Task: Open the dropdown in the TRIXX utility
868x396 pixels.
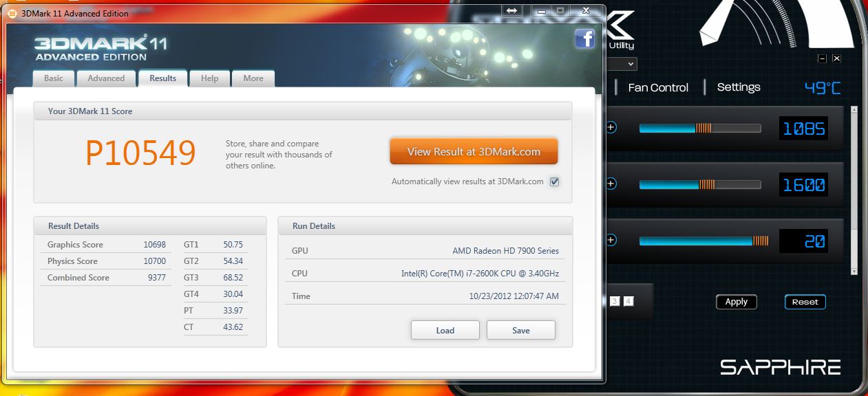Action: (622, 64)
